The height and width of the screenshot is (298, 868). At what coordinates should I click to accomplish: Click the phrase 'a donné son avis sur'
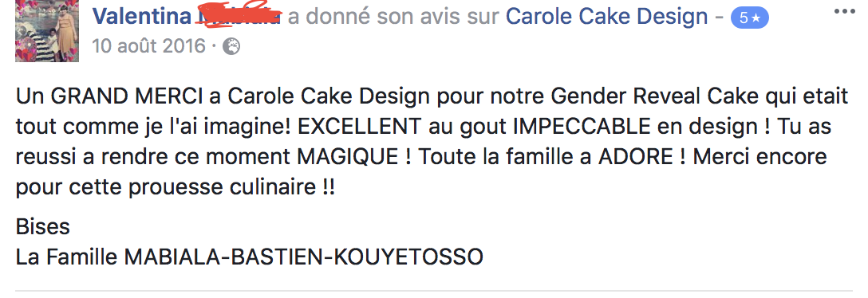pyautogui.click(x=394, y=18)
